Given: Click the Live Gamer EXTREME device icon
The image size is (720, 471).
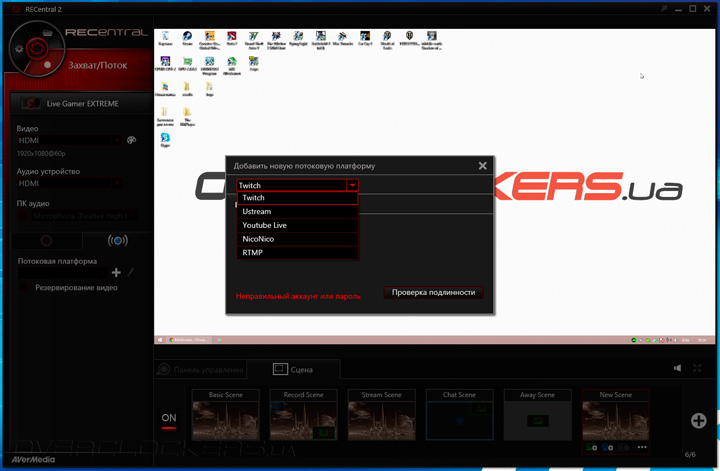Looking at the screenshot, I should 31,103.
